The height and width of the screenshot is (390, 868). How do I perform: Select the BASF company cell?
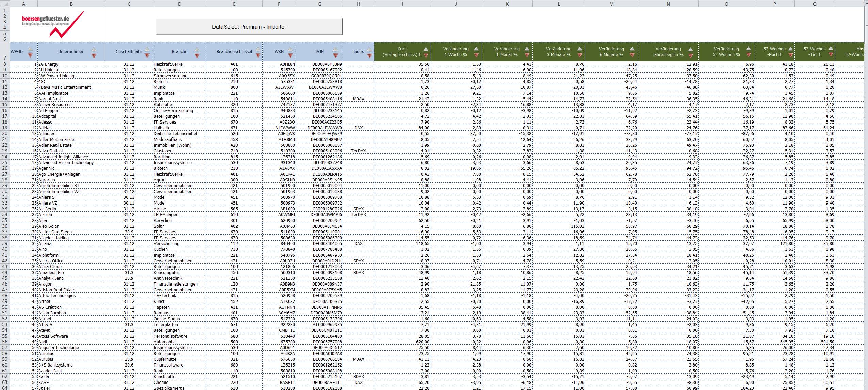pos(71,382)
